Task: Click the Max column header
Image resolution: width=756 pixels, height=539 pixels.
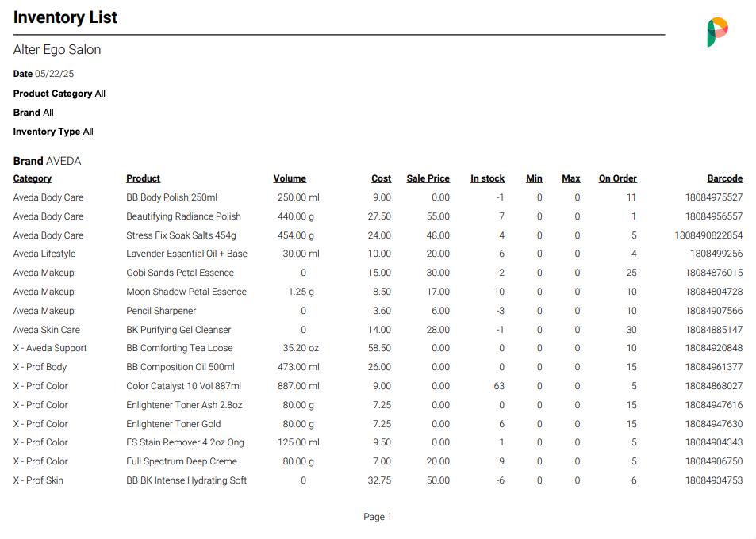Action: [571, 178]
